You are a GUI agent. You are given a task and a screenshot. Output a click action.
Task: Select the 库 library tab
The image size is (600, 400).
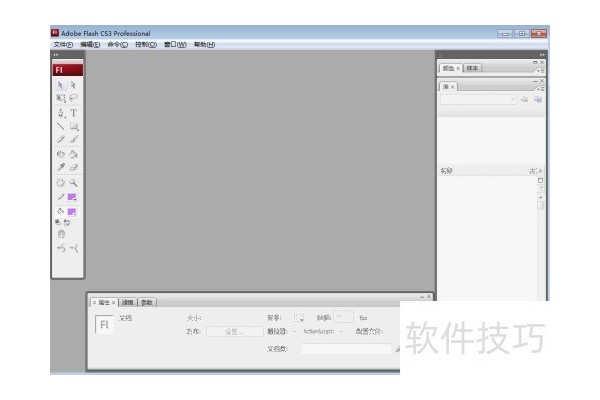coord(445,87)
